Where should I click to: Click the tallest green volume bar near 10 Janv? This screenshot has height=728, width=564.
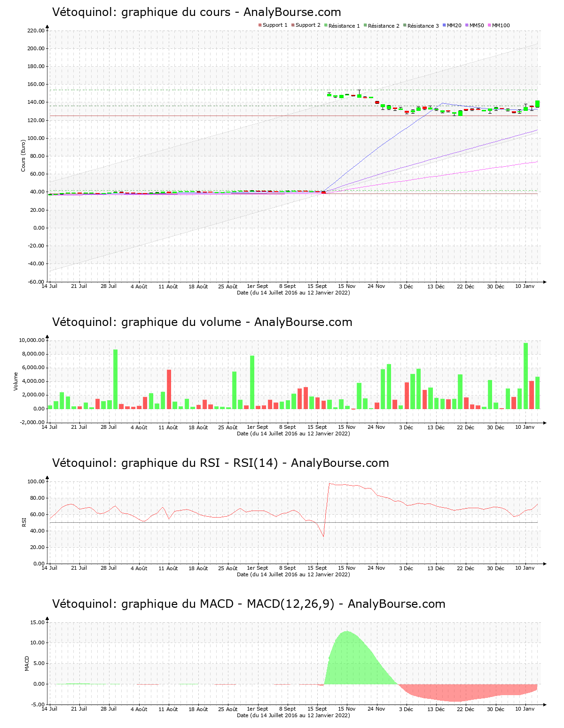coord(525,376)
